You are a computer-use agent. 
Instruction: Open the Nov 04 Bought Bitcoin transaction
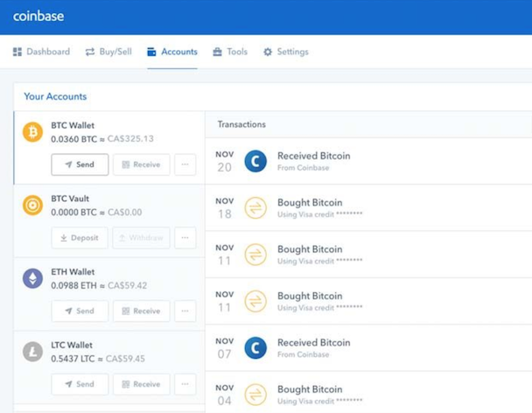coord(368,394)
